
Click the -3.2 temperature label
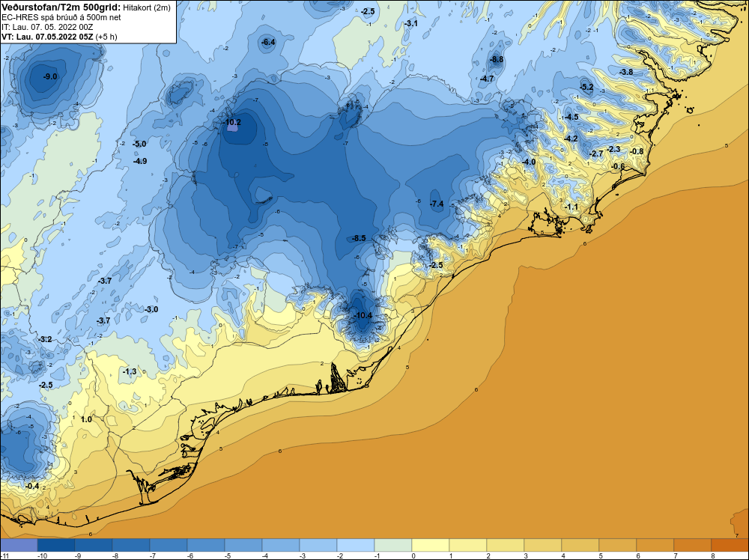(x=46, y=339)
